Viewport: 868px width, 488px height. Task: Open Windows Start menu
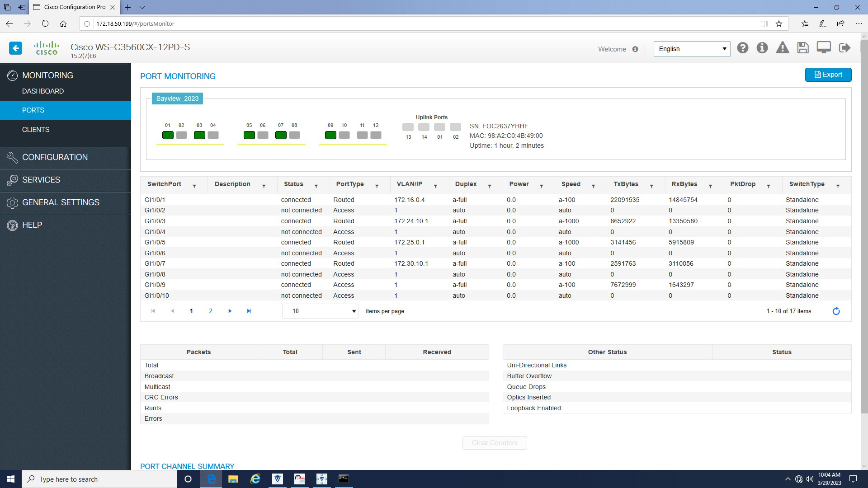point(11,479)
